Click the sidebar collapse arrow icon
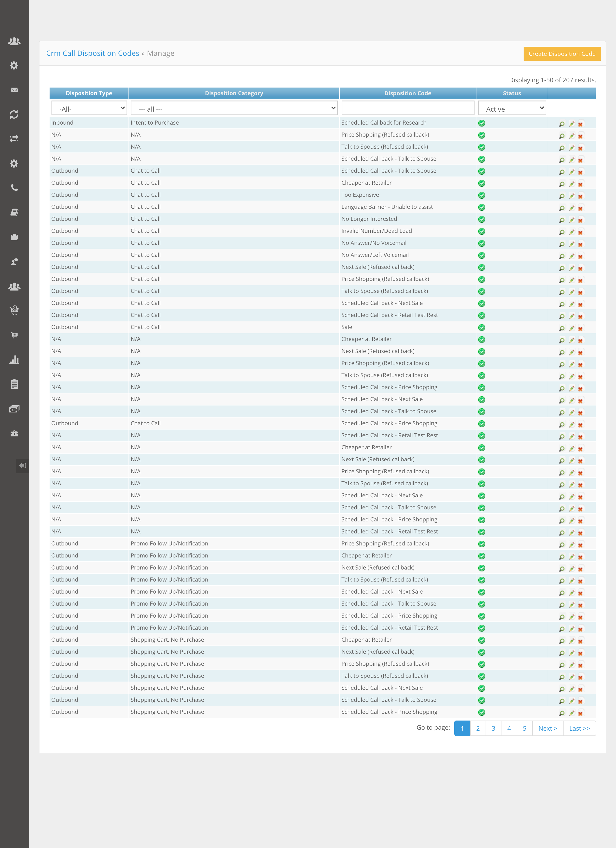The height and width of the screenshot is (848, 616). (x=22, y=466)
